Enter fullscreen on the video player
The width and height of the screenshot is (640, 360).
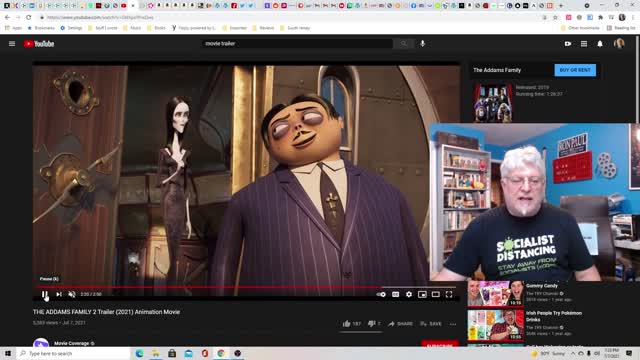[x=449, y=294]
